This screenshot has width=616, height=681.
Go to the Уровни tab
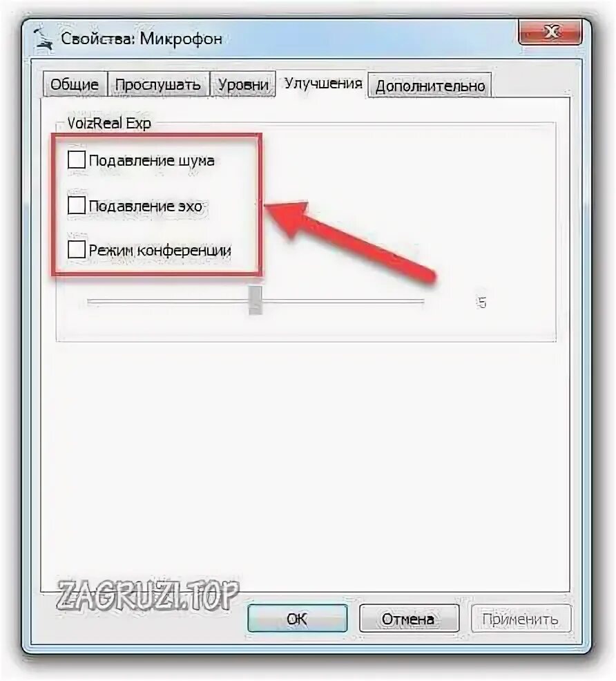pyautogui.click(x=243, y=84)
